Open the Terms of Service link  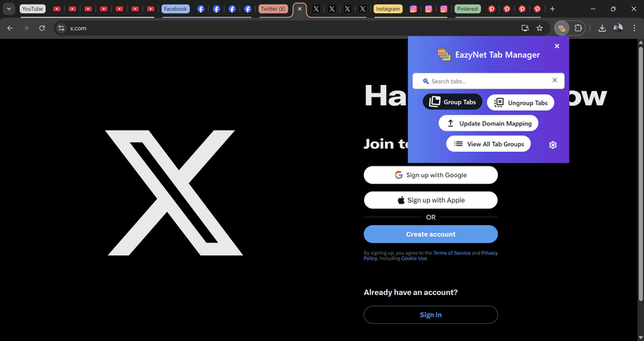(x=452, y=253)
